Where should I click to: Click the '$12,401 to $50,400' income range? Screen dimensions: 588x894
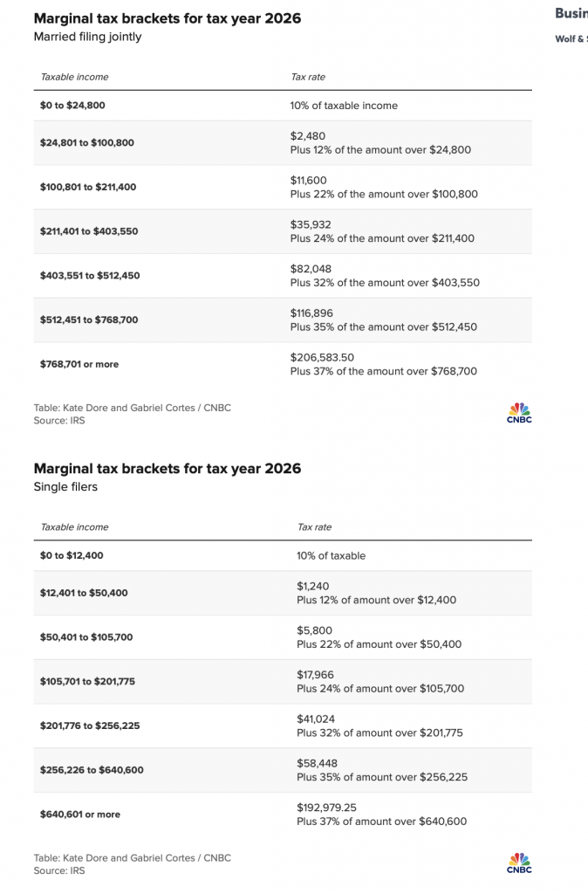tap(84, 593)
